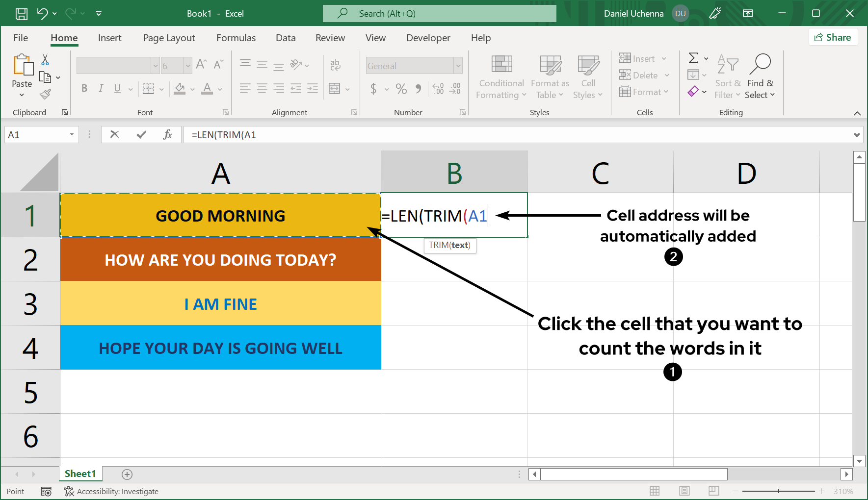Image resolution: width=868 pixels, height=500 pixels.
Task: Click the Undo arrow icon
Action: 43,14
